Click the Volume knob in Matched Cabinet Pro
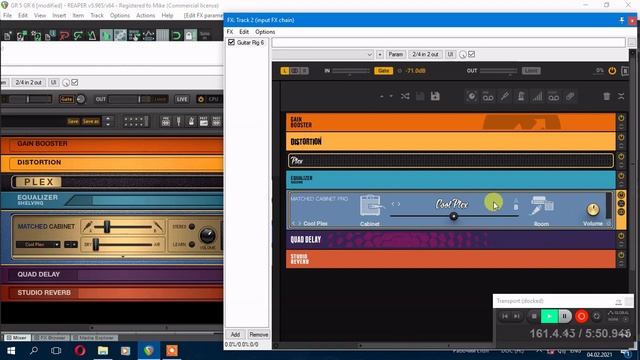640x360 pixels. pos(593,210)
